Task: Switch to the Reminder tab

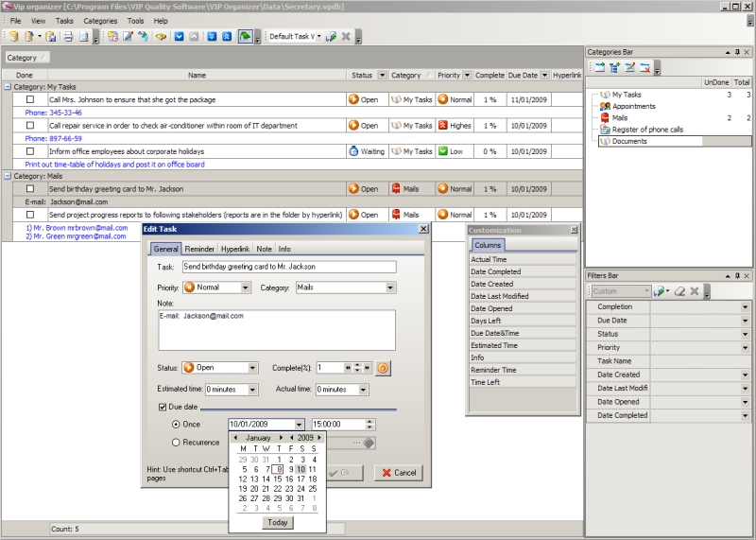Action: (199, 249)
